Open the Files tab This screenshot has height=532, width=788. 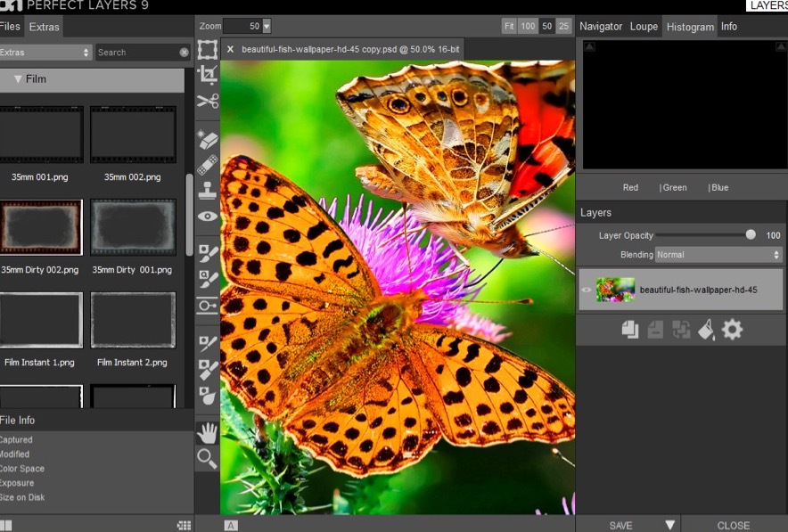click(x=10, y=27)
